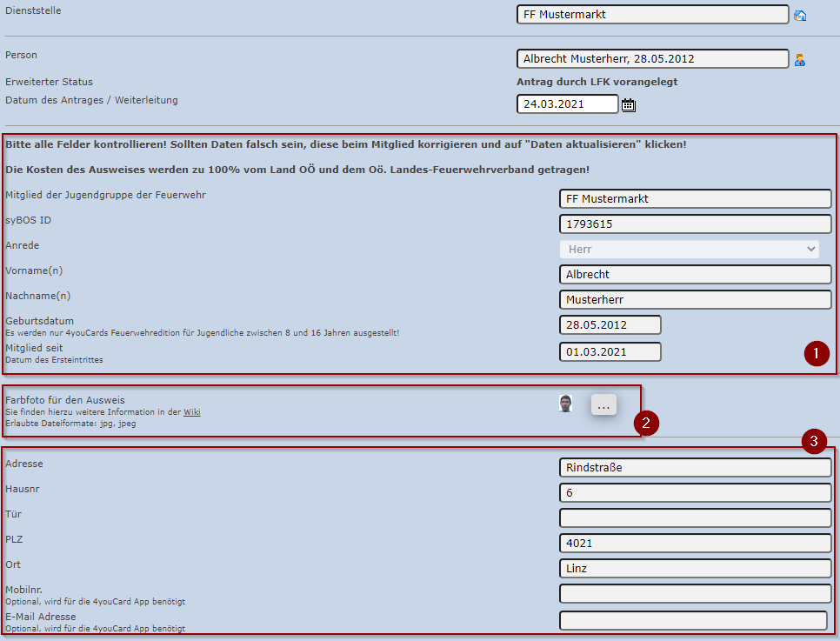
Task: Click the Dienststelle field FF Mustermarkt
Action: coord(652,15)
